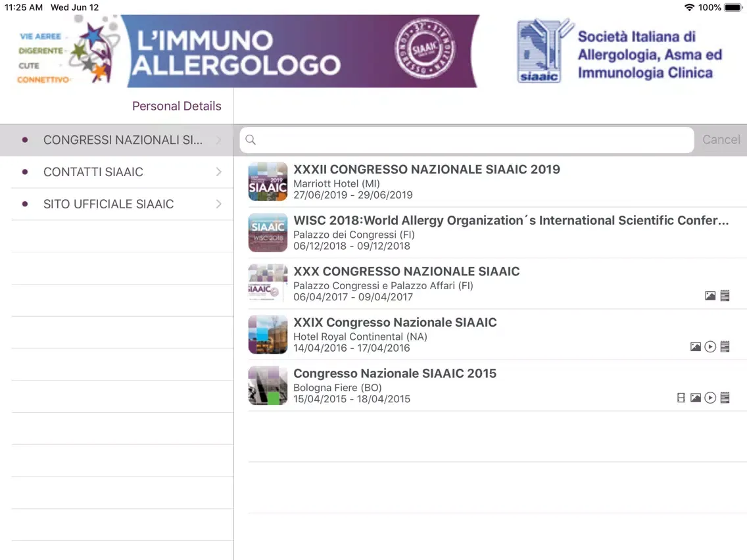747x560 pixels.
Task: Expand Congressi Nazionali SI... chevron
Action: [x=219, y=140]
